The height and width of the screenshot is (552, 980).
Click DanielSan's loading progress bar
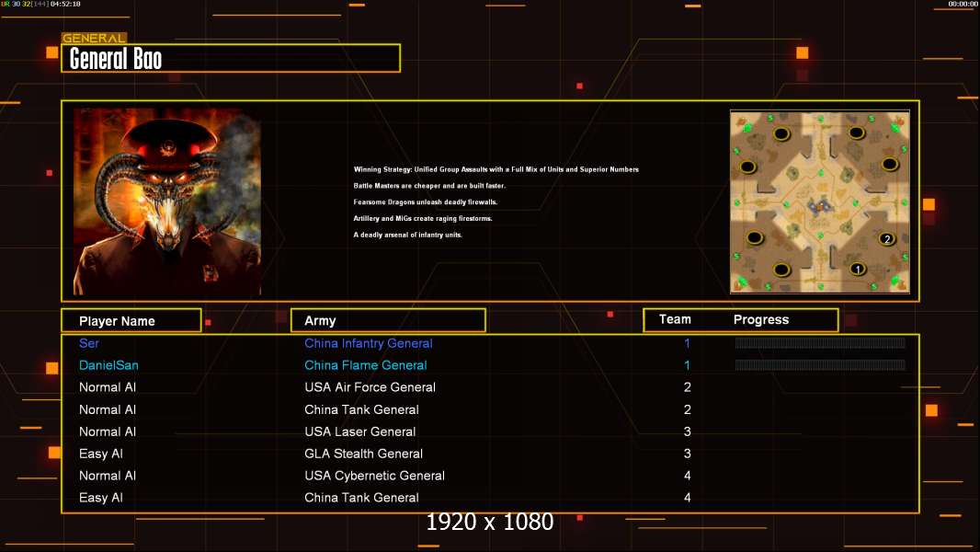point(820,365)
